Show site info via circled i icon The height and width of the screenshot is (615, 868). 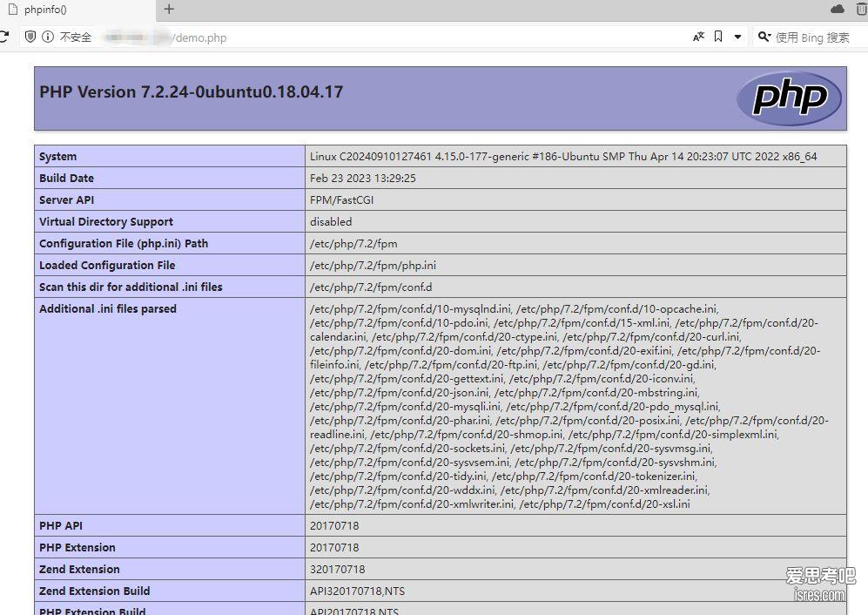(48, 37)
